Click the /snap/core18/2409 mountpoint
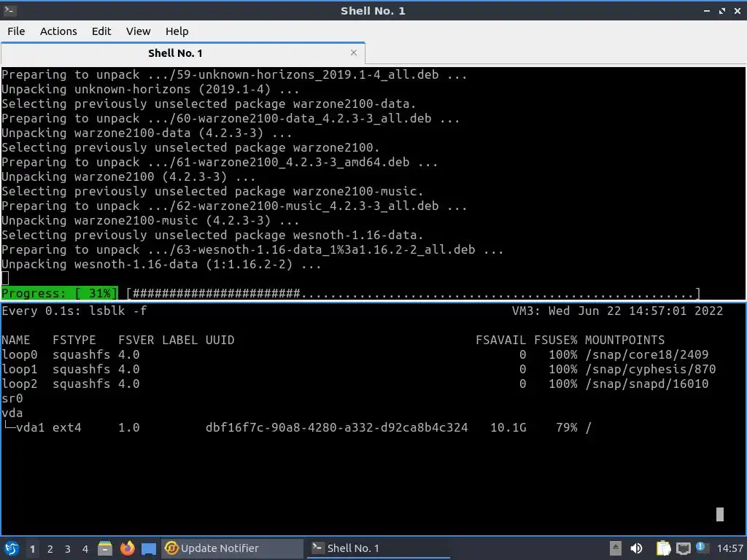This screenshot has width=747, height=560. point(646,355)
